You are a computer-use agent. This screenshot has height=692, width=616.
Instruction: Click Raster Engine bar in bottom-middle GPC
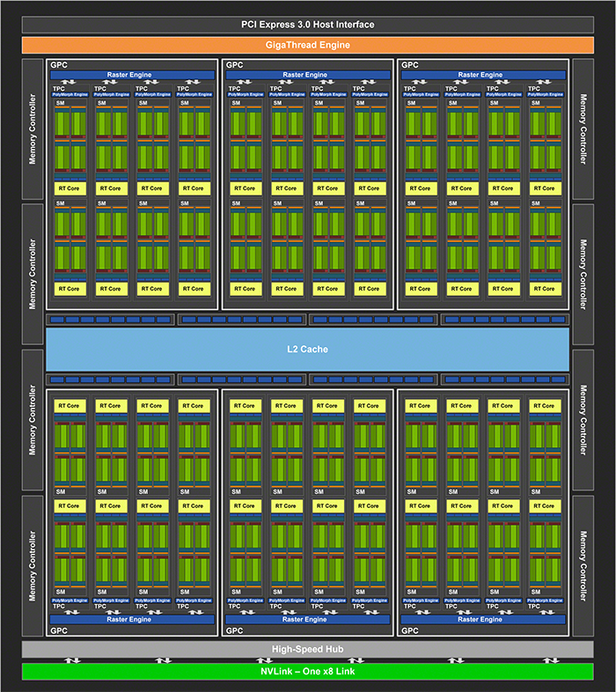pos(307,620)
